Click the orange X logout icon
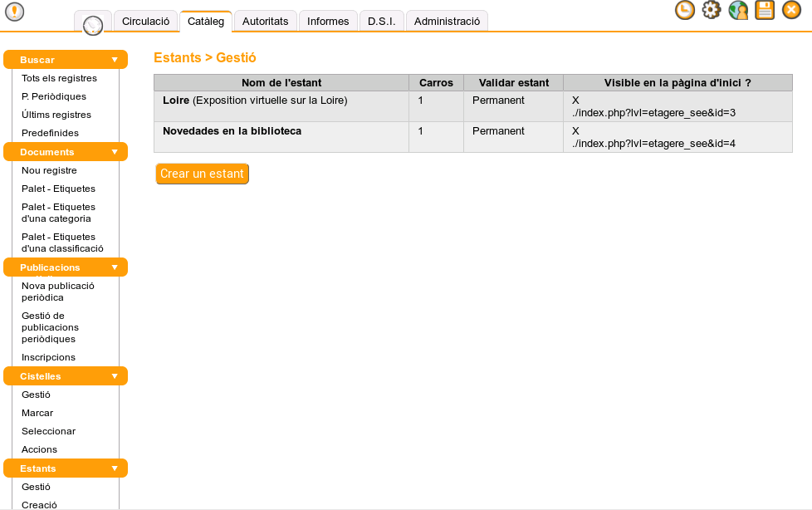Viewport: 812px width, 510px height. (x=791, y=10)
